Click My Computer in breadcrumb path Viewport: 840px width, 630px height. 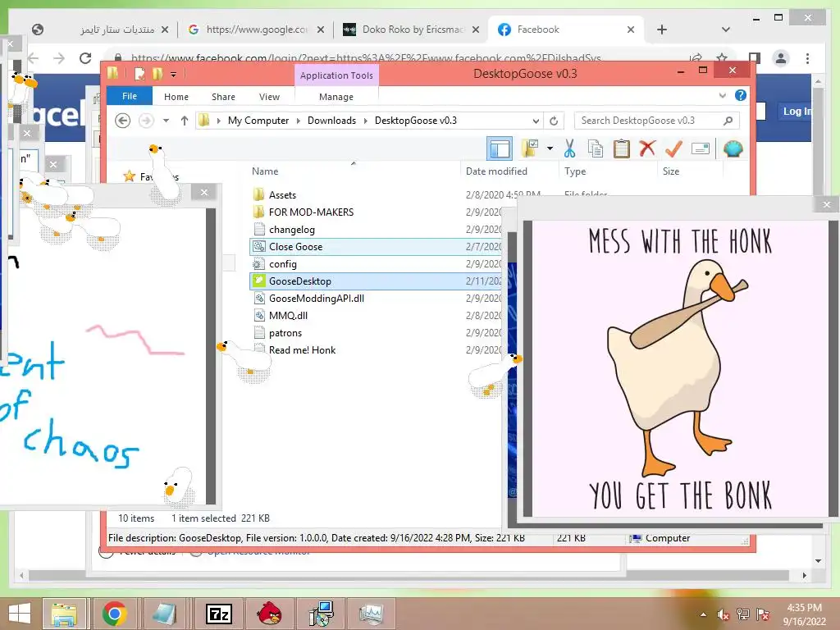point(258,121)
